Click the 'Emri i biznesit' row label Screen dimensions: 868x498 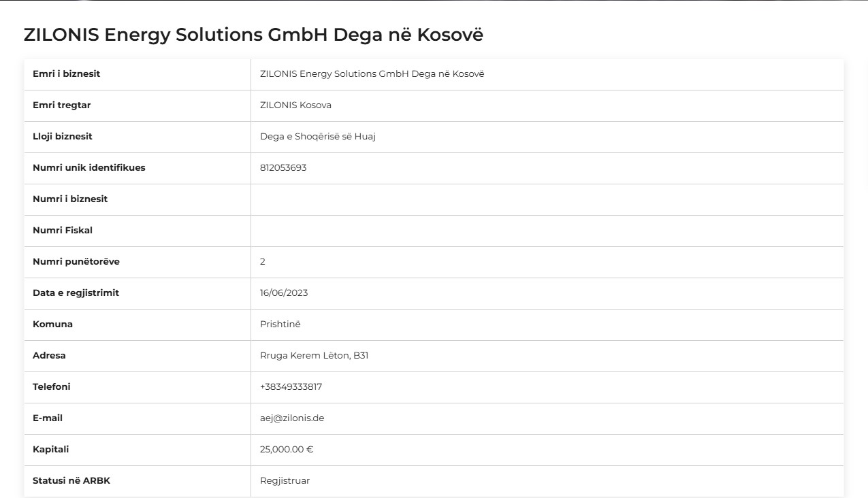[x=66, y=73]
